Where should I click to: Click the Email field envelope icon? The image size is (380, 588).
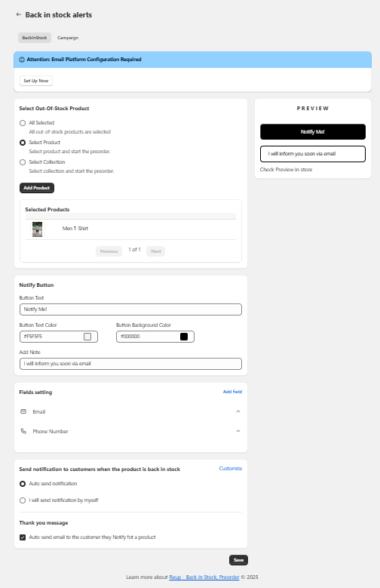pos(23,411)
